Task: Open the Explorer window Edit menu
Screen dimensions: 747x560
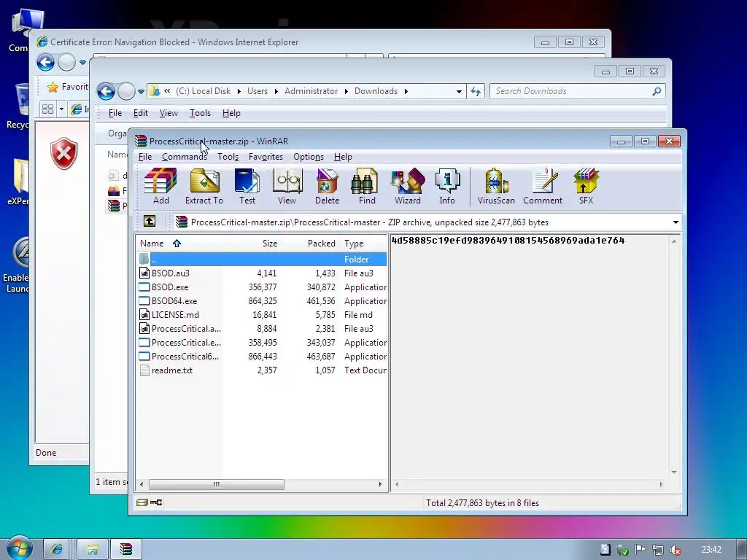Action: (140, 113)
